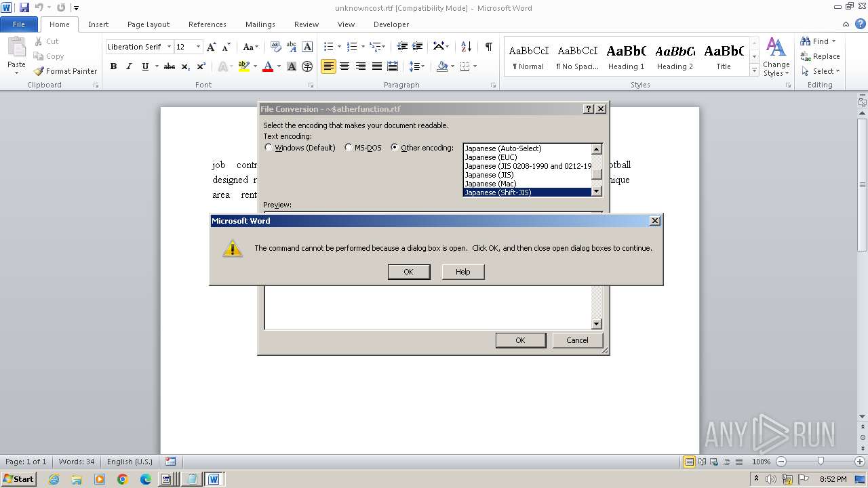Open the Find dropdown arrow
Viewport: 868px width, 488px height.
833,41
